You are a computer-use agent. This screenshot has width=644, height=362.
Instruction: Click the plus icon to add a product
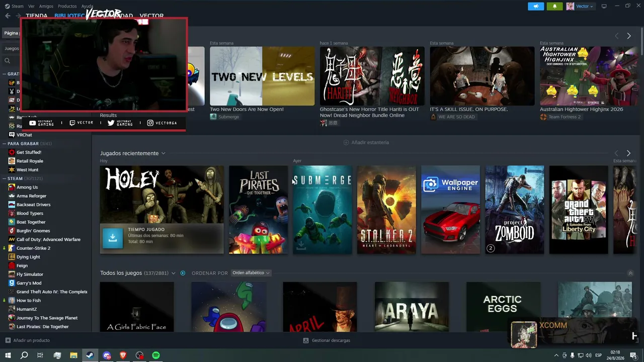pos(8,340)
